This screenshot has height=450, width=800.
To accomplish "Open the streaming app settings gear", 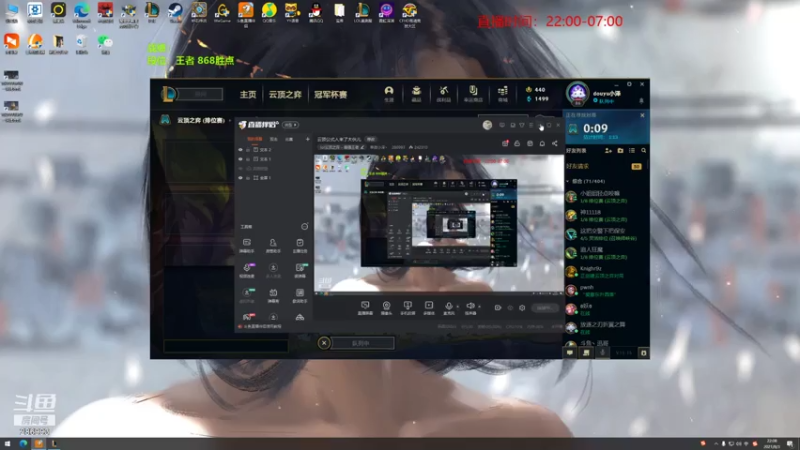I will pyautogui.click(x=522, y=308).
